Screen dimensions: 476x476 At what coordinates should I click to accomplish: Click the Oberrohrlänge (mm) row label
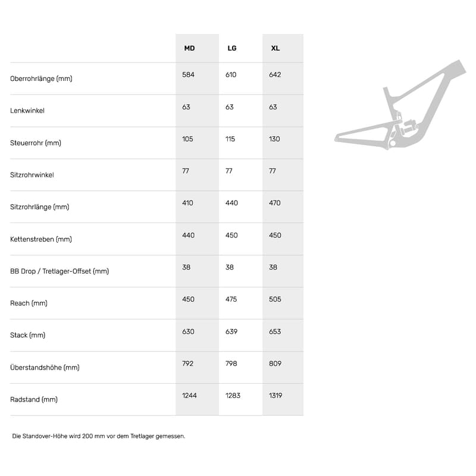click(x=41, y=79)
